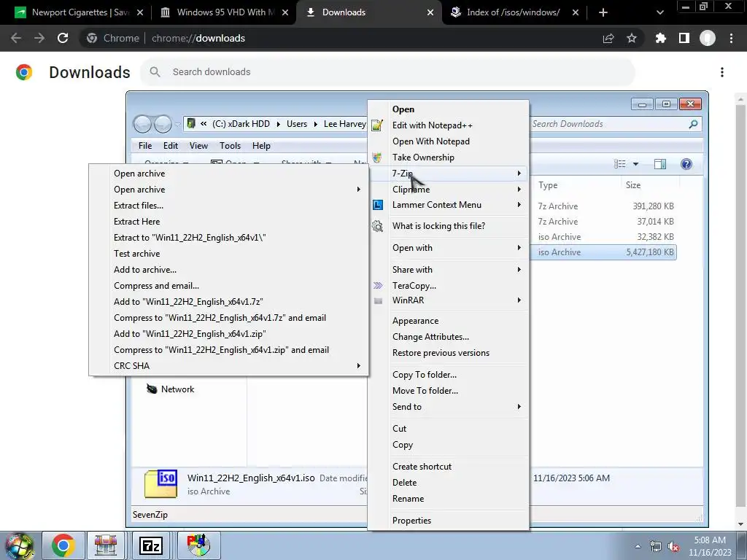Viewport: 747px width, 560px height.
Task: Open the disc application in the taskbar
Action: [198, 545]
